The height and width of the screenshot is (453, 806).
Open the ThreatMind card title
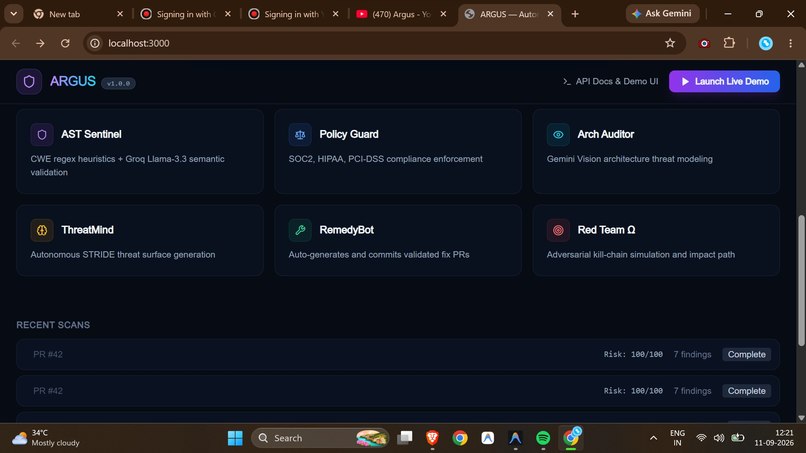coord(87,230)
